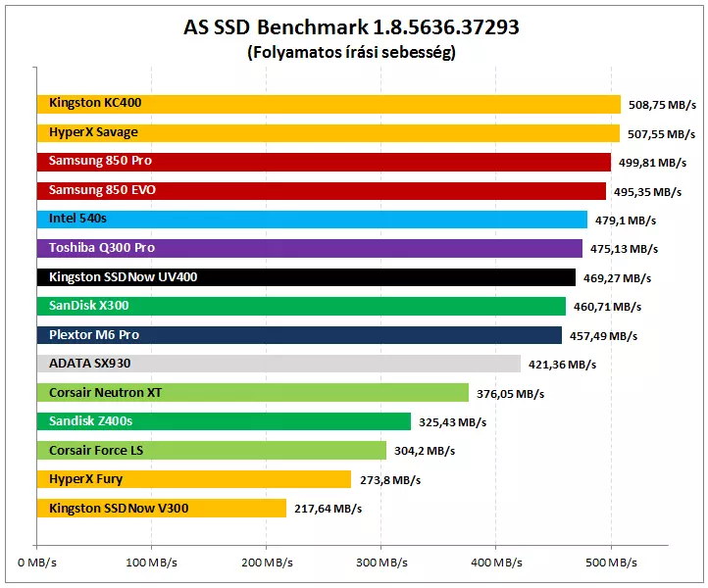Click the value label '508,75 MB/s'
The height and width of the screenshot is (588, 708).
pyautogui.click(x=662, y=105)
